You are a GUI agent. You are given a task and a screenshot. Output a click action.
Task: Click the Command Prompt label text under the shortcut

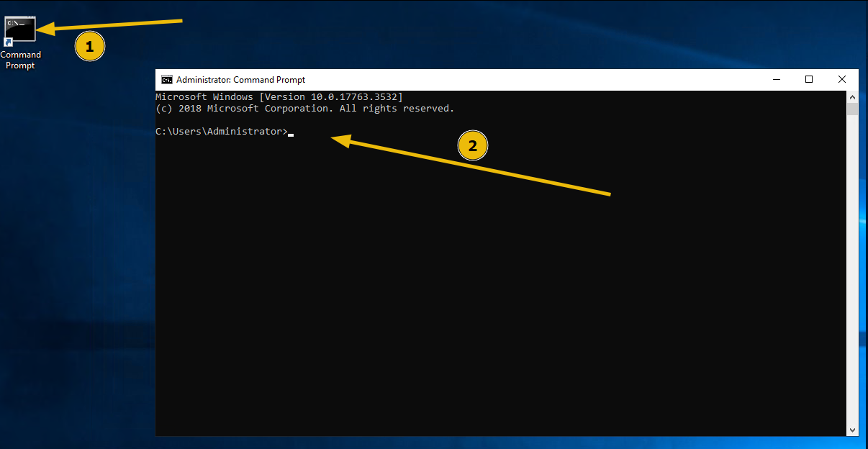point(21,60)
